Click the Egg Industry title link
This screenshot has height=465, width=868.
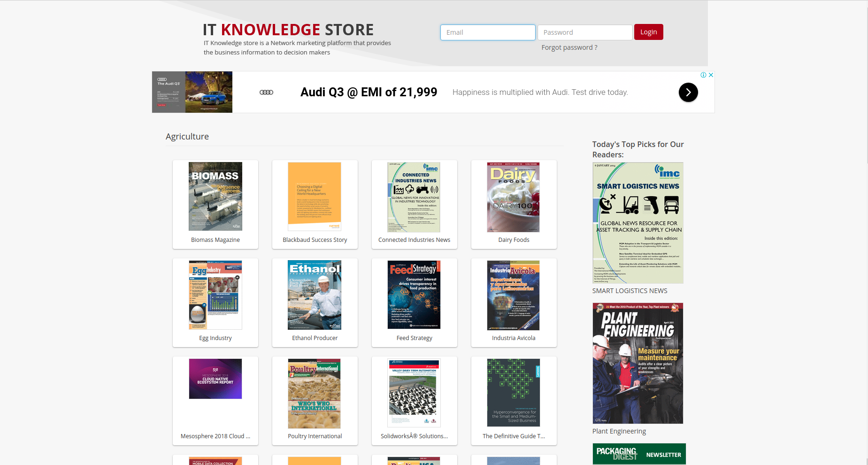[x=215, y=338]
